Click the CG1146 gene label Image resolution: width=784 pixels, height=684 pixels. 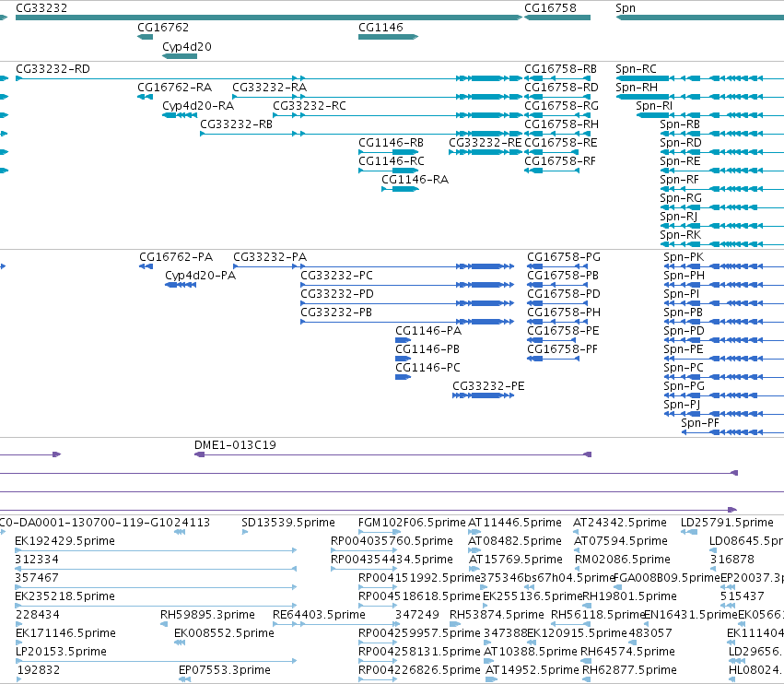pyautogui.click(x=380, y=28)
